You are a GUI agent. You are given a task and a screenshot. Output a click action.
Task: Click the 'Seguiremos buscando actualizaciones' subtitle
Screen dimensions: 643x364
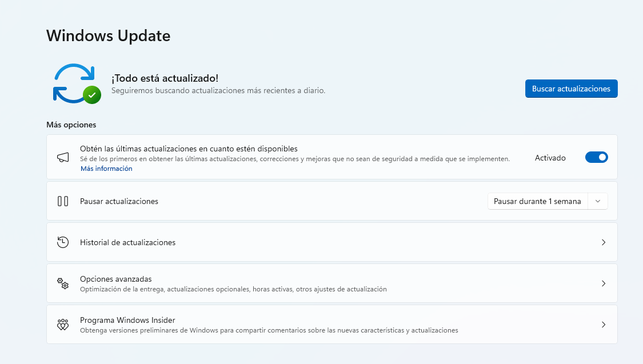coord(218,91)
